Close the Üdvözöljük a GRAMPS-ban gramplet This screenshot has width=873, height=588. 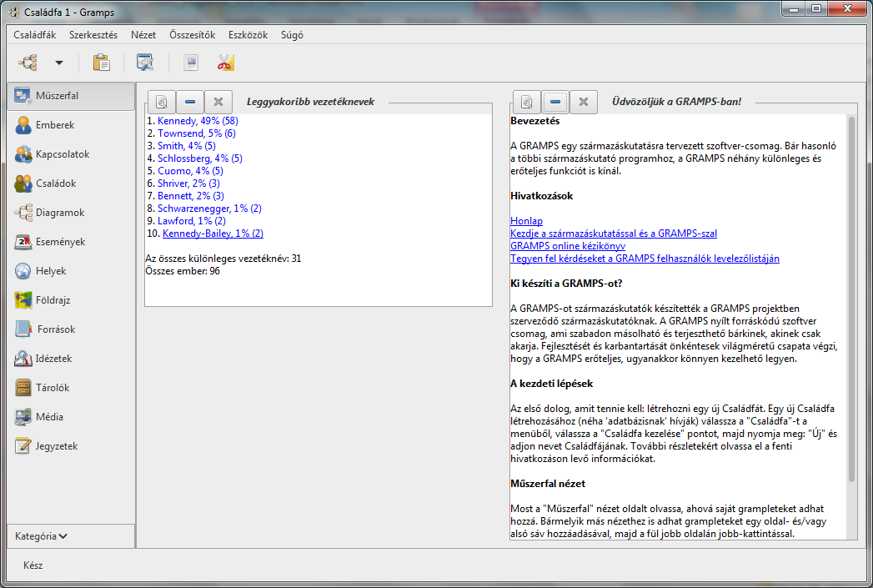click(584, 102)
